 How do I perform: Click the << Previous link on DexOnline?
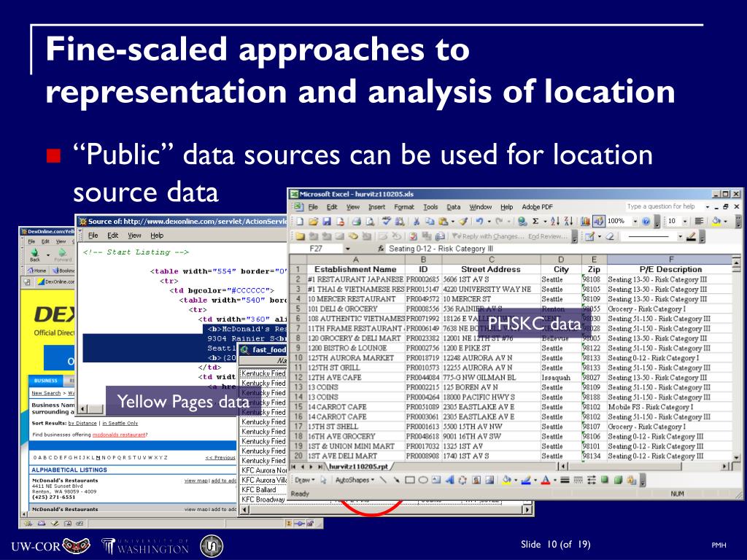220,458
